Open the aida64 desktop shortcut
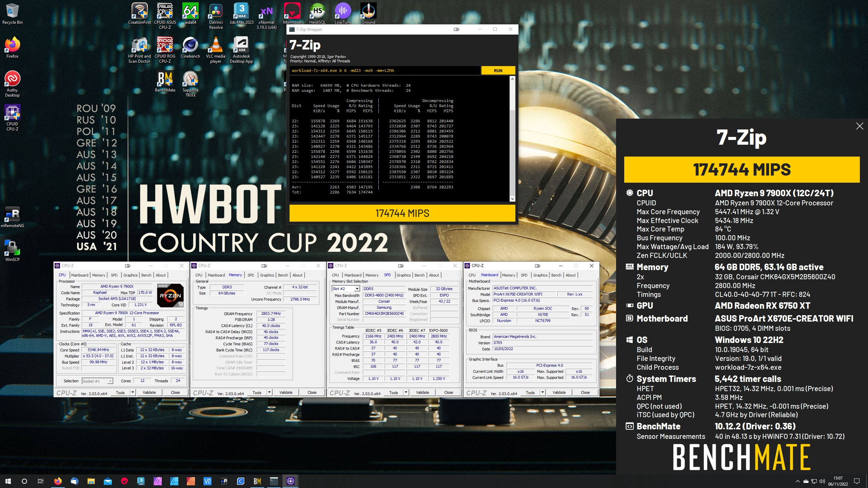 tap(190, 14)
